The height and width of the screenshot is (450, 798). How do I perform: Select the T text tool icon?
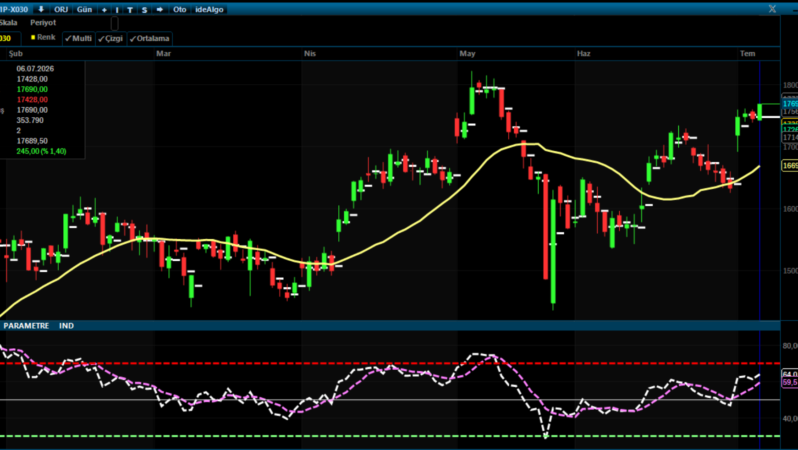(x=130, y=10)
